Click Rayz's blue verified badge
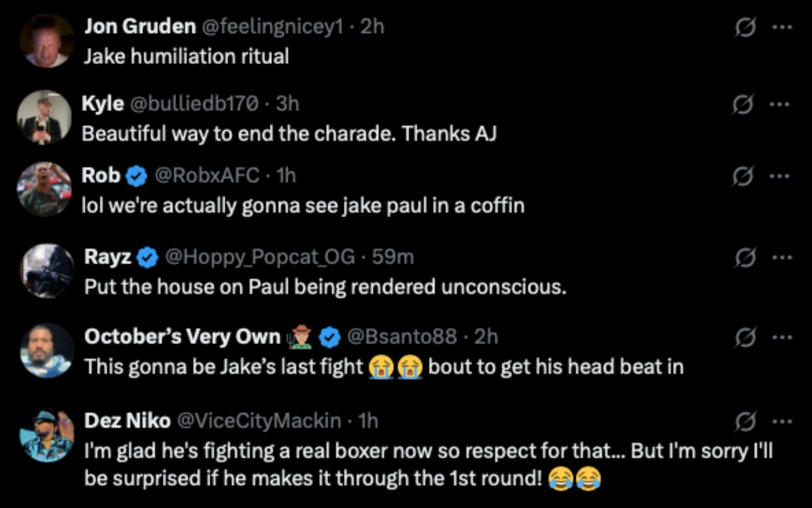This screenshot has height=508, width=812. [147, 257]
